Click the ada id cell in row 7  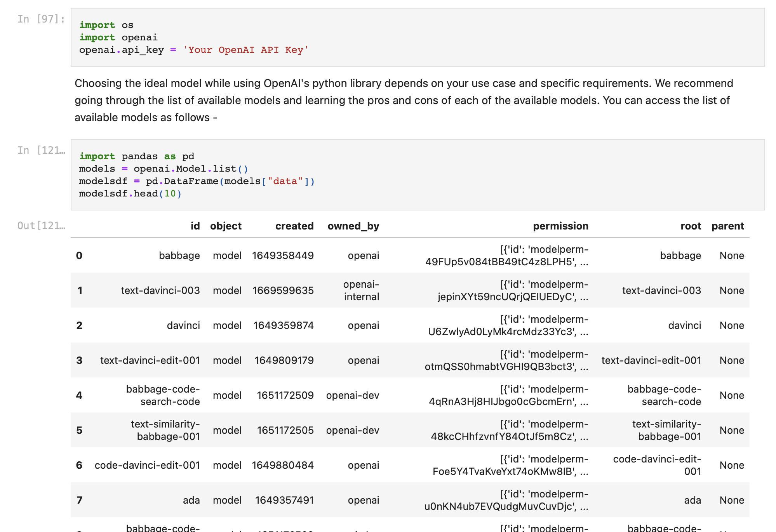coord(191,500)
